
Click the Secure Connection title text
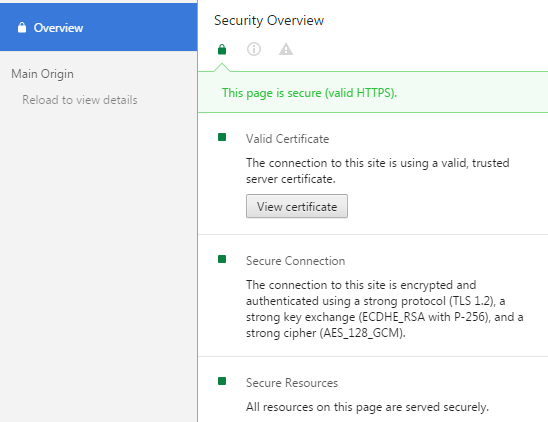point(295,261)
